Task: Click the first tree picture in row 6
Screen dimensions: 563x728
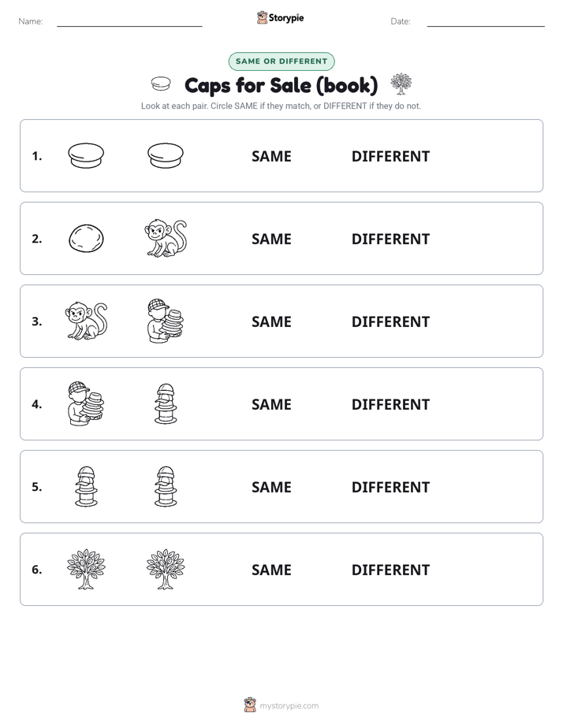Action: point(86,569)
